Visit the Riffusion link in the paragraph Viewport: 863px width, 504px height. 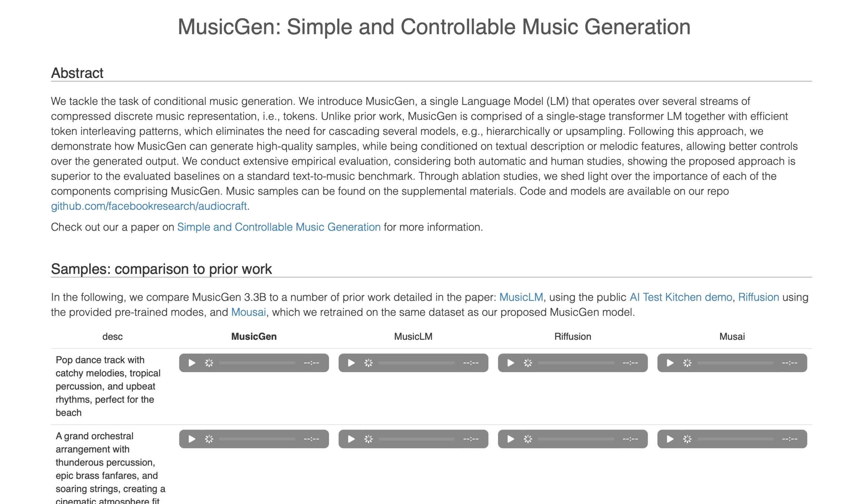[x=758, y=297]
